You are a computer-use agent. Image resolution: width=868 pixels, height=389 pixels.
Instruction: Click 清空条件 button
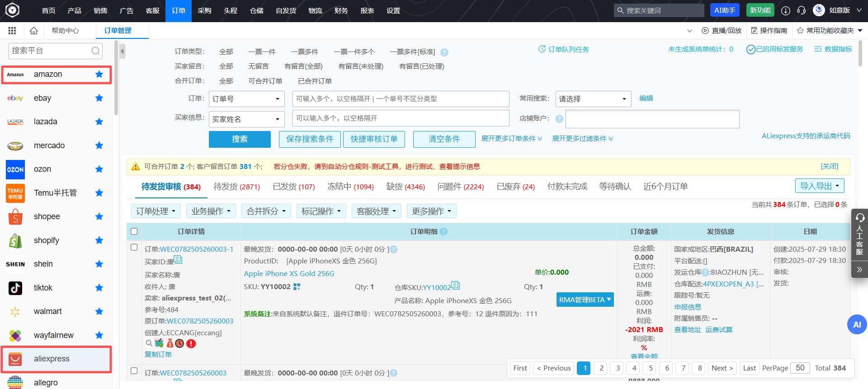(x=444, y=139)
